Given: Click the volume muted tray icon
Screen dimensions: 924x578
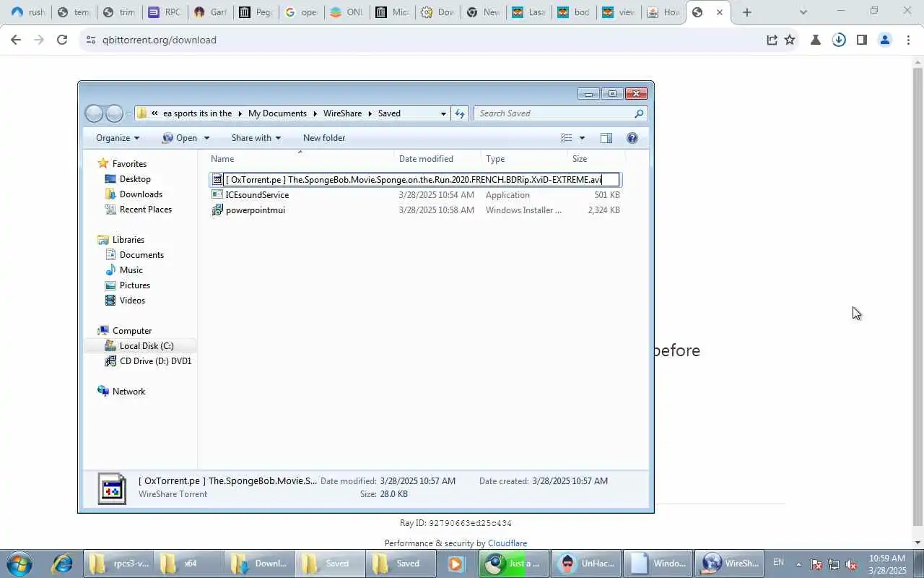Looking at the screenshot, I should pyautogui.click(x=851, y=564).
